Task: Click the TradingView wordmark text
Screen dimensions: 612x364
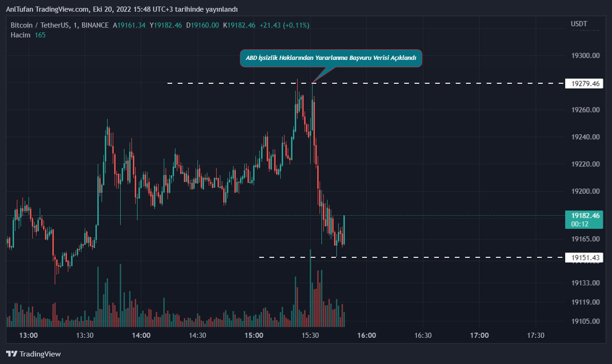Action: click(40, 354)
